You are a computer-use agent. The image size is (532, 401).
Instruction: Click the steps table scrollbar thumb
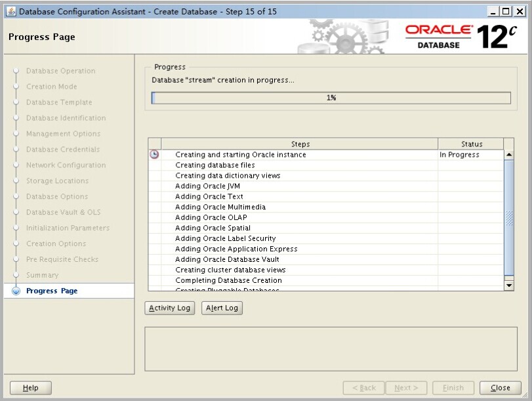point(509,218)
